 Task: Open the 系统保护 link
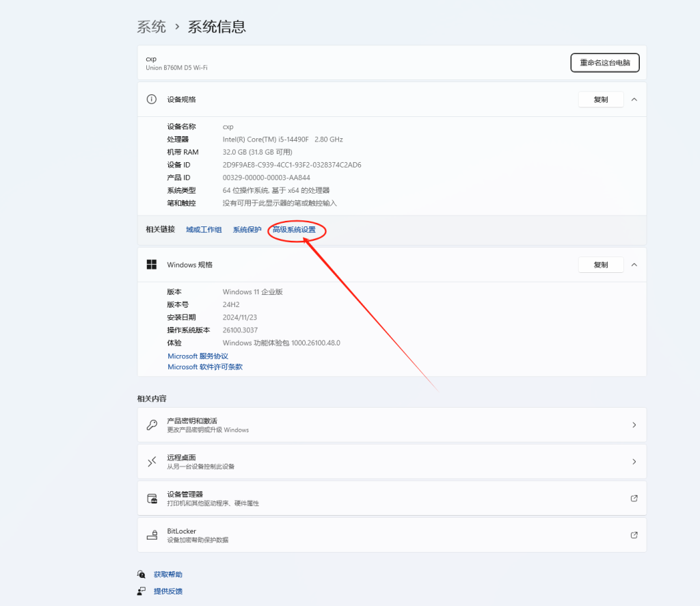247,230
